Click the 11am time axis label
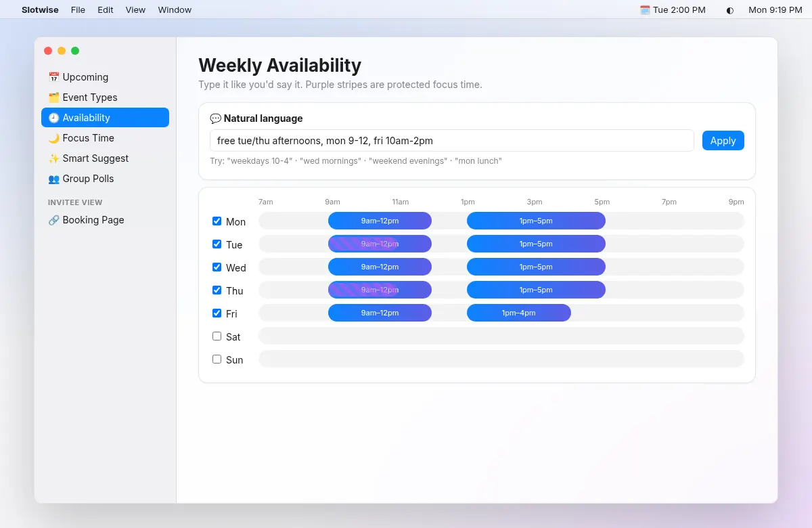The image size is (812, 528). pos(401,202)
